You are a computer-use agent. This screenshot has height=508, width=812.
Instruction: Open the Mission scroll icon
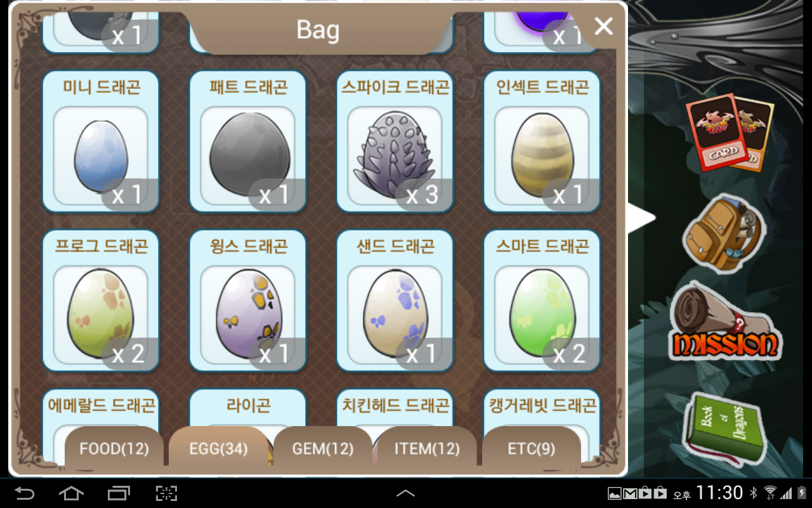(x=725, y=322)
